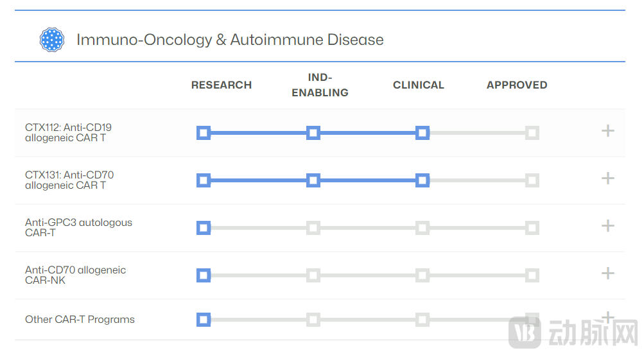Screen dimensions: 644x355
Task: Click the Immuno-Oncology & Autoimmune Disease heading
Action: click(x=230, y=40)
